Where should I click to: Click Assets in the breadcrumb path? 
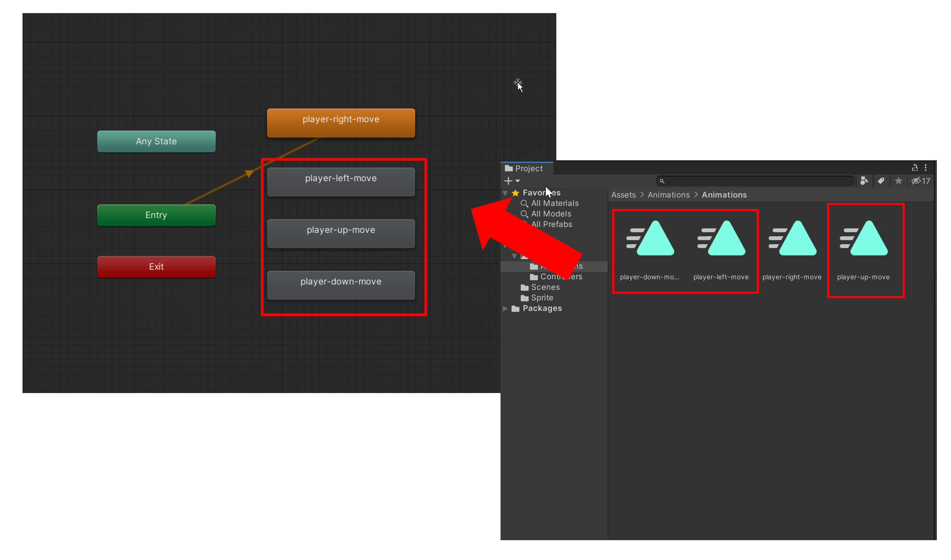pos(623,195)
